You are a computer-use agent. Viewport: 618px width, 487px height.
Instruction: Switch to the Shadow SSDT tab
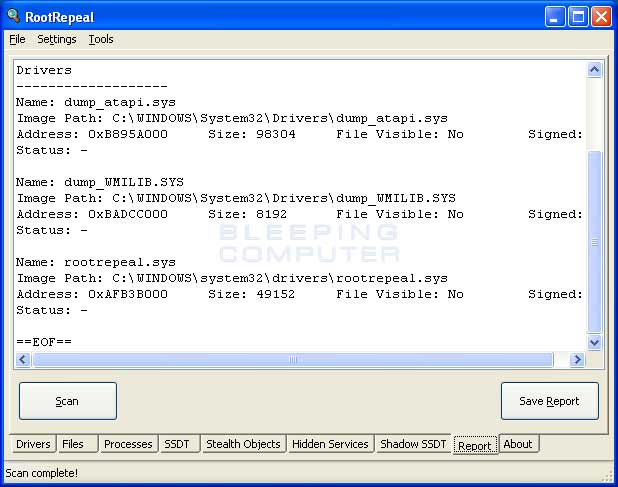413,444
